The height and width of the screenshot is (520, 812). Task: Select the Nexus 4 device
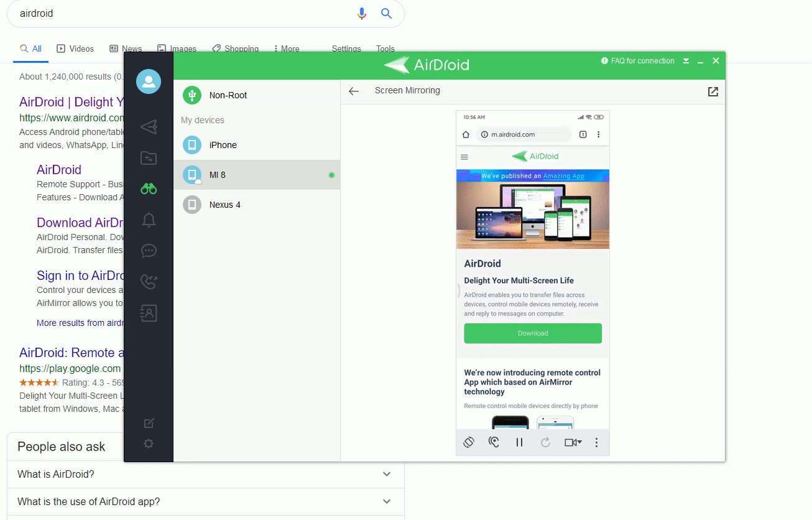pyautogui.click(x=257, y=205)
